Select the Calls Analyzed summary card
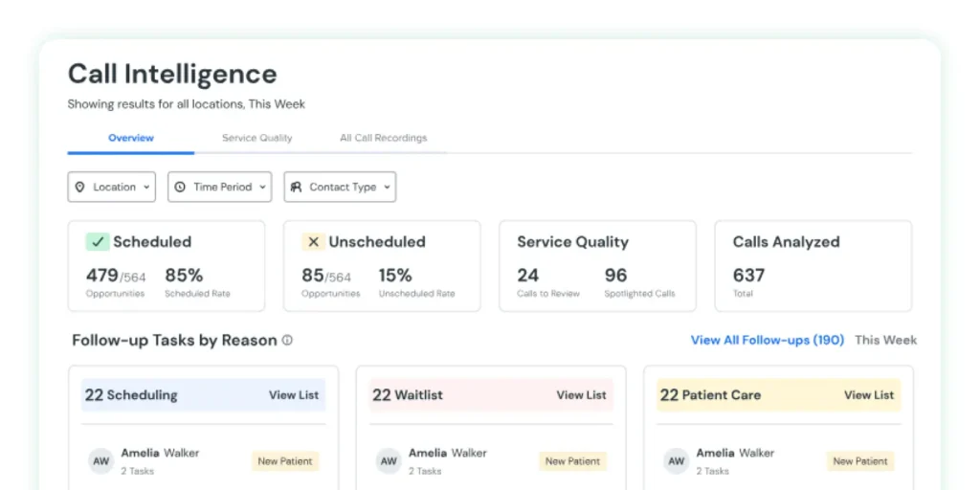This screenshot has height=490, width=980. 813,266
